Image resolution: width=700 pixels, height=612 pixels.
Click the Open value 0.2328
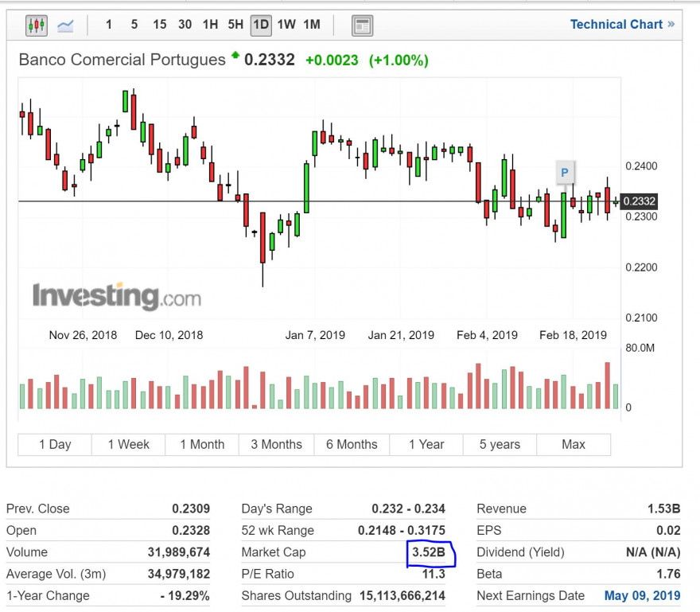coord(191,531)
